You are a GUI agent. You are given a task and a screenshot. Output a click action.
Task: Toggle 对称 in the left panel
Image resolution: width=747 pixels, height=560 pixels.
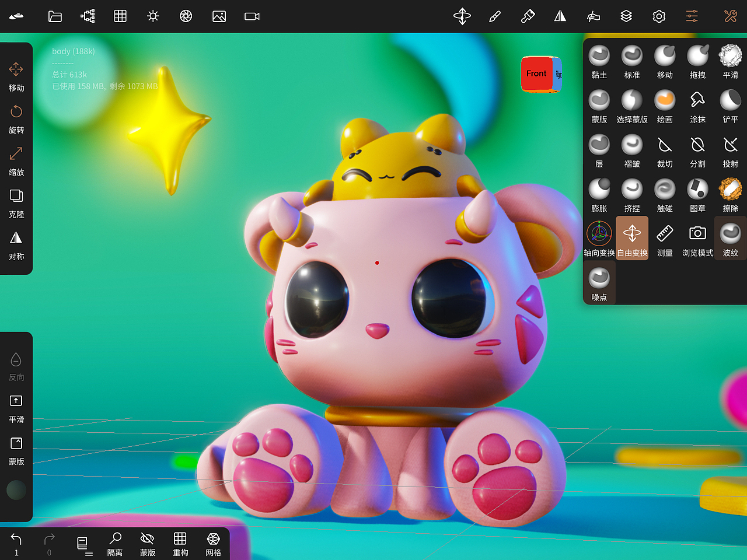click(16, 245)
